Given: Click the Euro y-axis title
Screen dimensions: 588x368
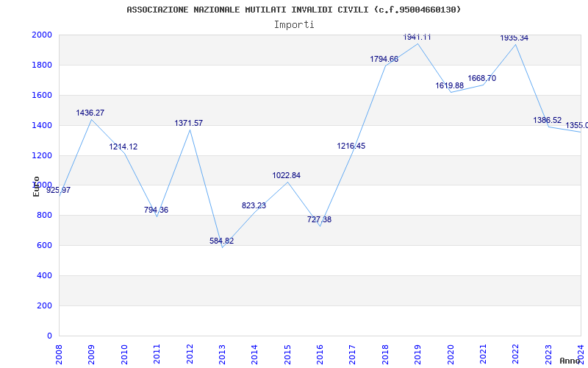Looking at the screenshot, I should click(36, 186).
